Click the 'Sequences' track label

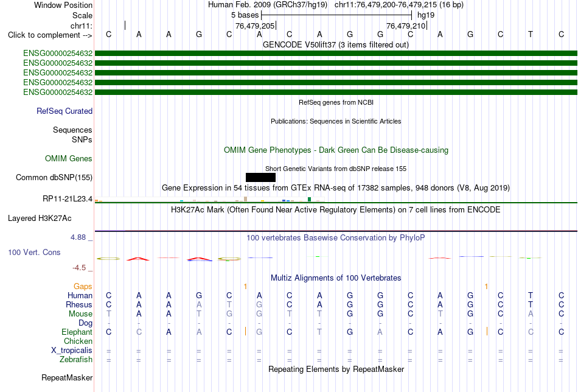[x=72, y=130]
